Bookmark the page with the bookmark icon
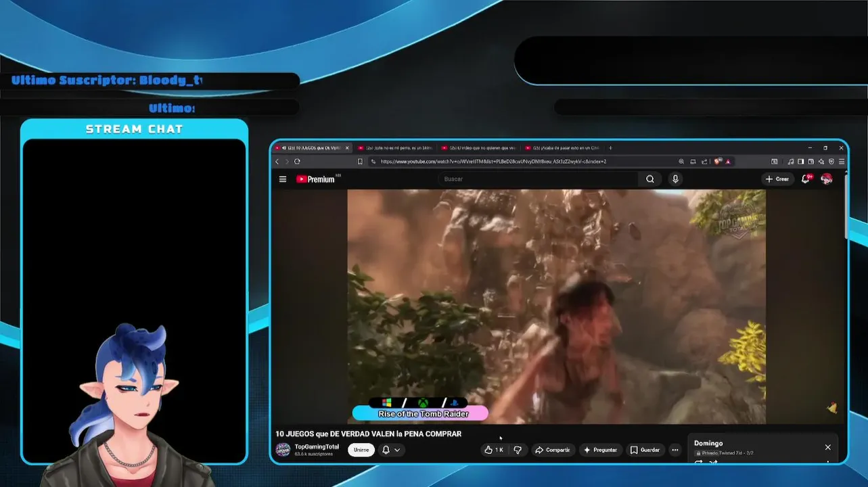This screenshot has width=868, height=487. [x=360, y=162]
